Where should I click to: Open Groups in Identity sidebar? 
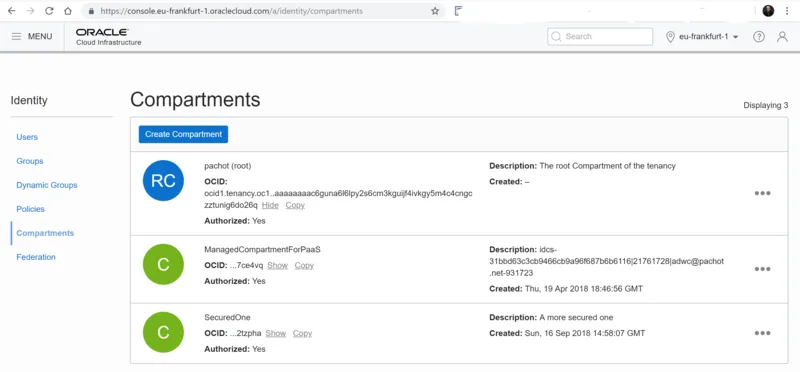click(x=30, y=161)
